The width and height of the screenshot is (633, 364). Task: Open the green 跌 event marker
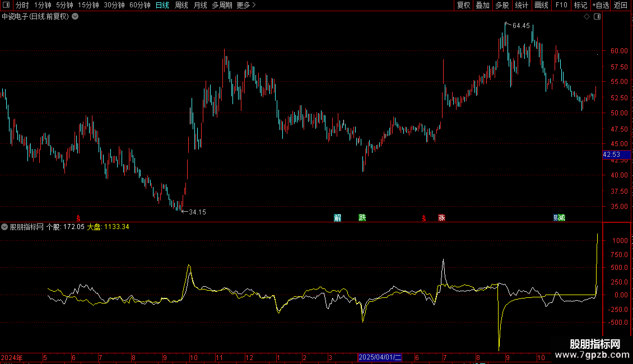pyautogui.click(x=362, y=218)
